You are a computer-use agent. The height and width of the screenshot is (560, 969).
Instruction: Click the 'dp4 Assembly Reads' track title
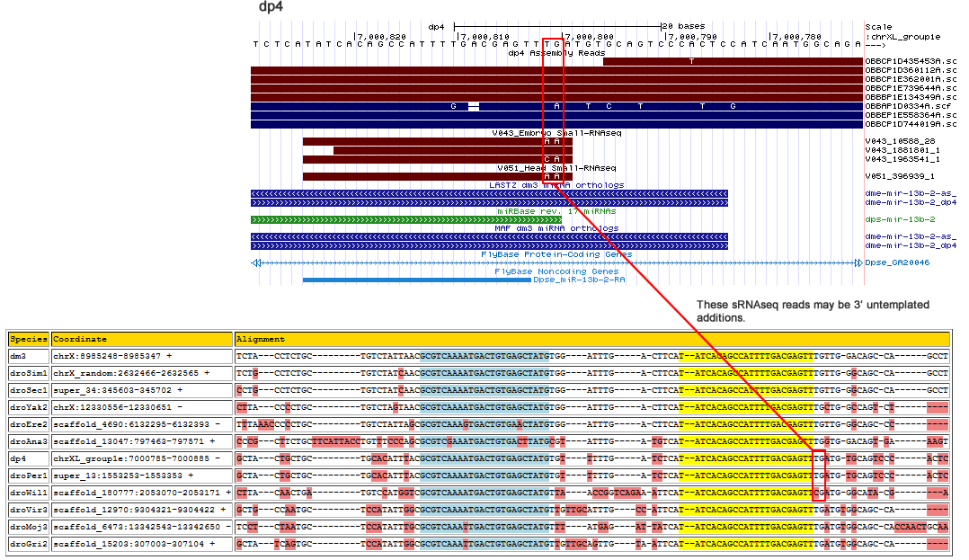(x=556, y=53)
